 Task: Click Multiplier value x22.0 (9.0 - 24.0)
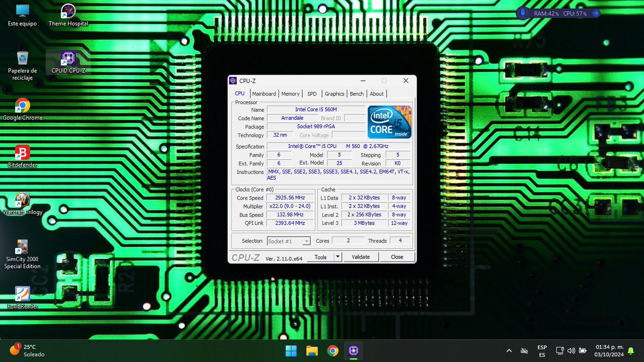(x=290, y=206)
